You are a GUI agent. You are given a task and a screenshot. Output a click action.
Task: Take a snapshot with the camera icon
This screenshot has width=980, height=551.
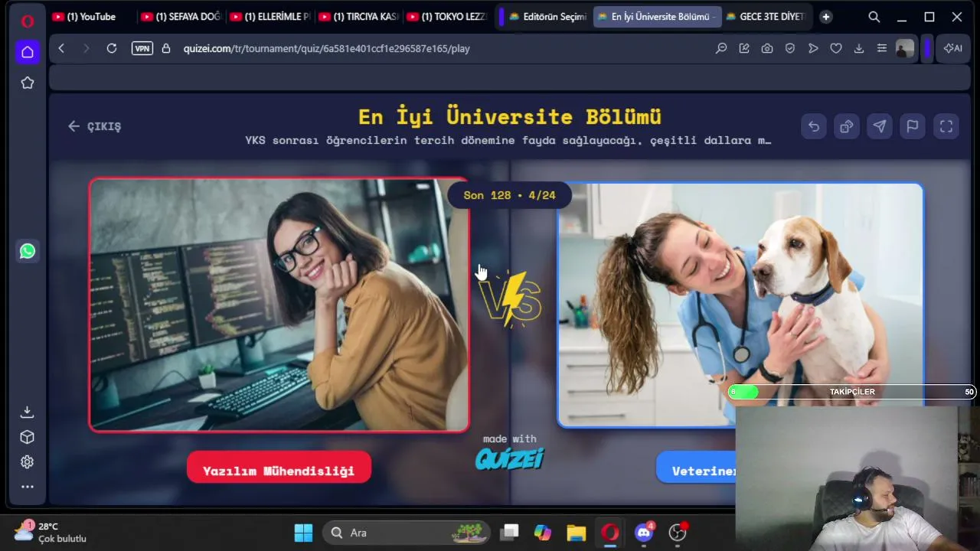tap(767, 48)
